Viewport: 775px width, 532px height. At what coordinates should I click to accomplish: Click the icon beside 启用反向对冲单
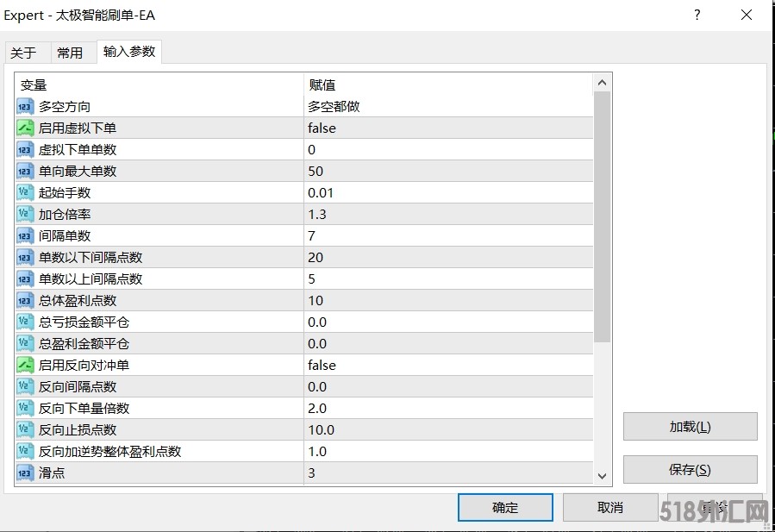(25, 366)
